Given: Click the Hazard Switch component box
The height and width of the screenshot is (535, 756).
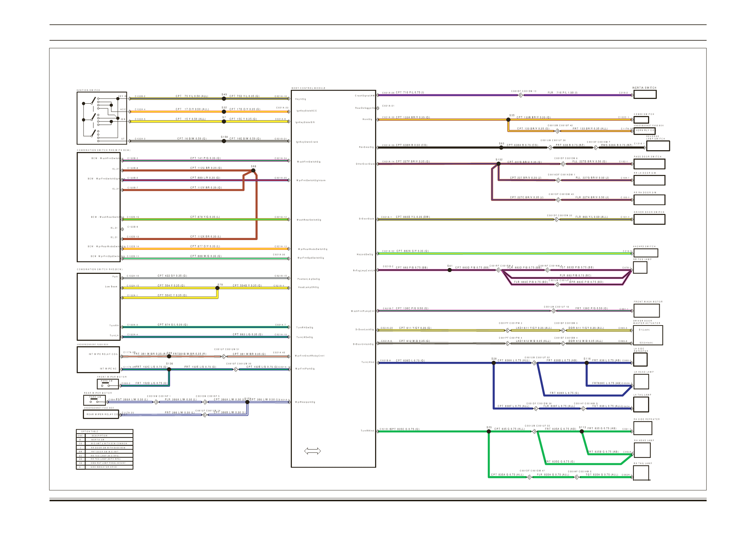Looking at the screenshot, I should [x=646, y=253].
